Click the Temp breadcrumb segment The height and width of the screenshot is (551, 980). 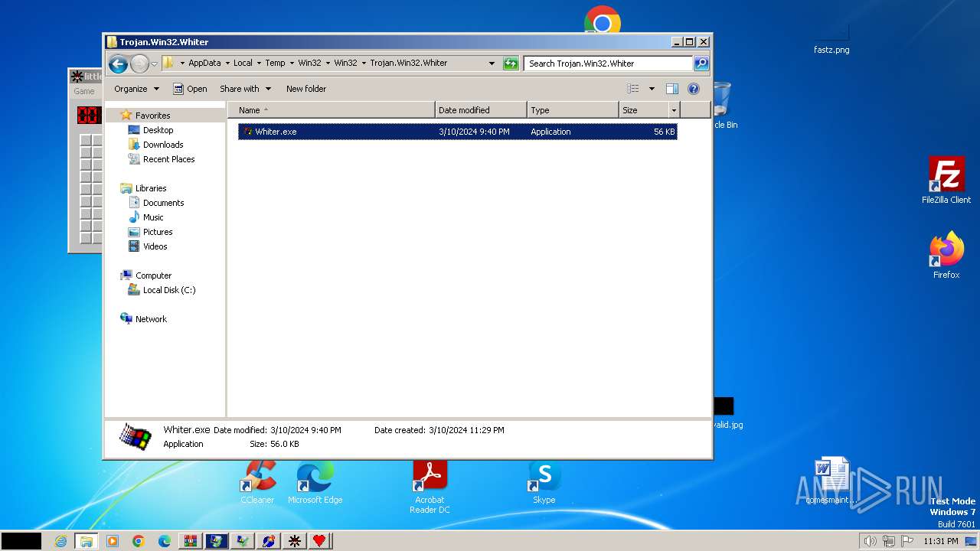coord(275,64)
